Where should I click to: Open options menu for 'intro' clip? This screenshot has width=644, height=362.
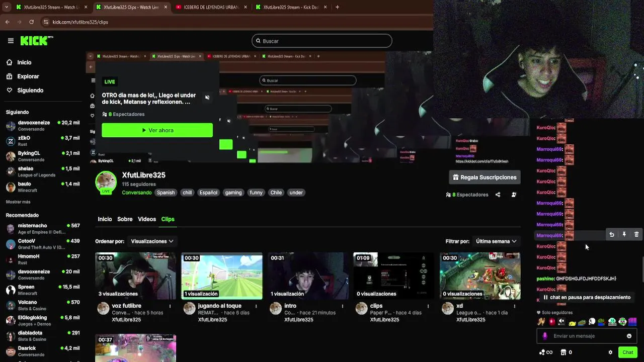click(x=343, y=306)
